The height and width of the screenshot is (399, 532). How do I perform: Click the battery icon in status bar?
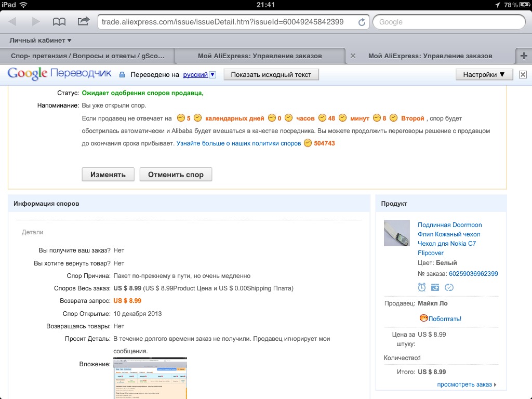(x=525, y=5)
